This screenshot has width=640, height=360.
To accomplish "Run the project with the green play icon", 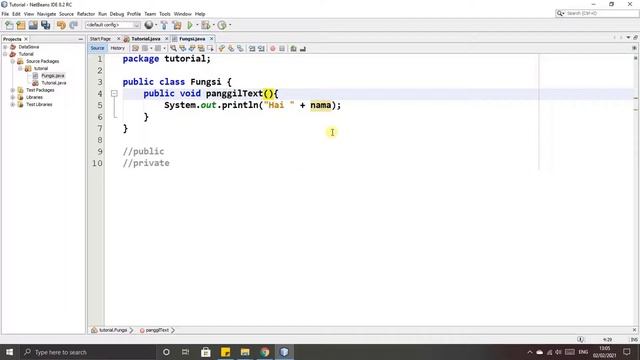I will 190,25.
